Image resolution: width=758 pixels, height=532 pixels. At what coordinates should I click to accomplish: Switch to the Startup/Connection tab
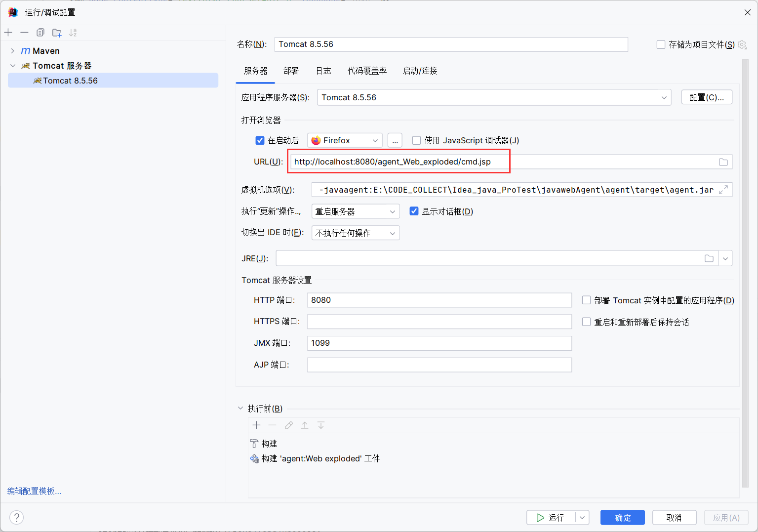420,71
